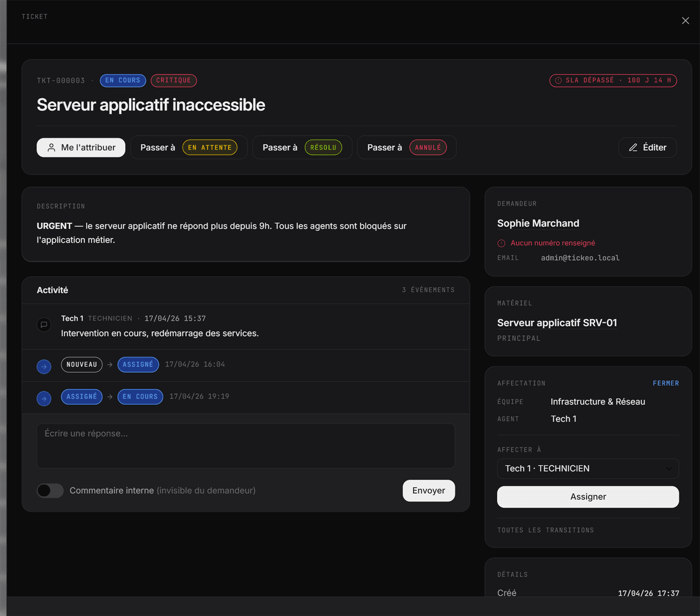Close the ticket panel with X icon
Viewport: 700px width, 616px height.
pyautogui.click(x=685, y=21)
